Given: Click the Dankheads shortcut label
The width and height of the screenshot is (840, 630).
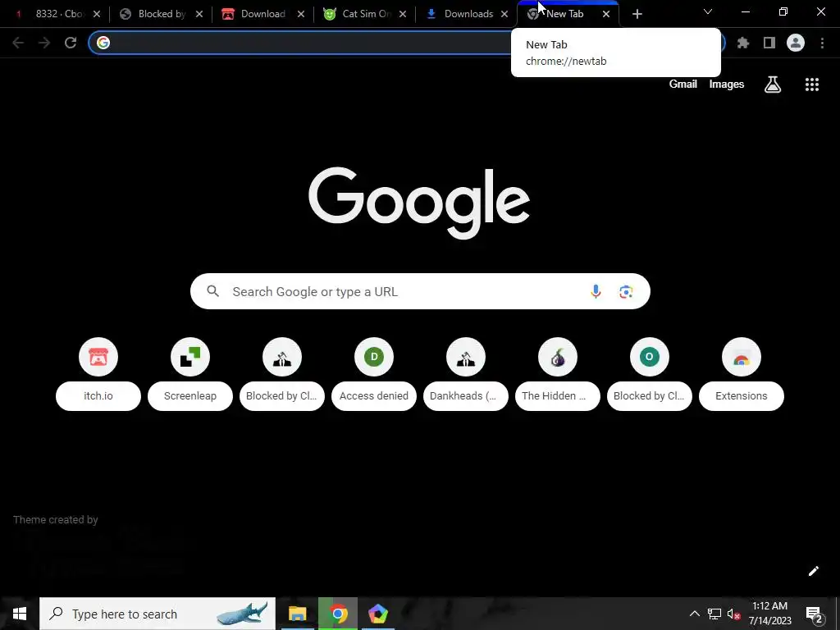Looking at the screenshot, I should (x=466, y=396).
